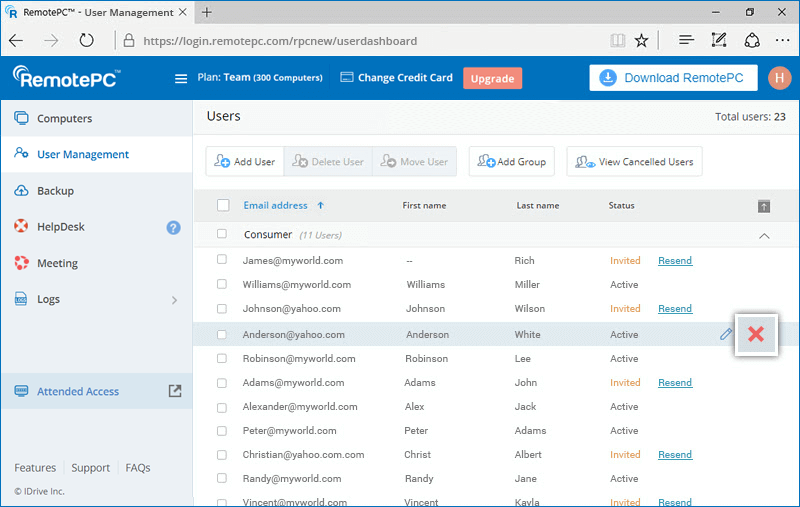Click the Meeting sidebar icon

(21, 263)
